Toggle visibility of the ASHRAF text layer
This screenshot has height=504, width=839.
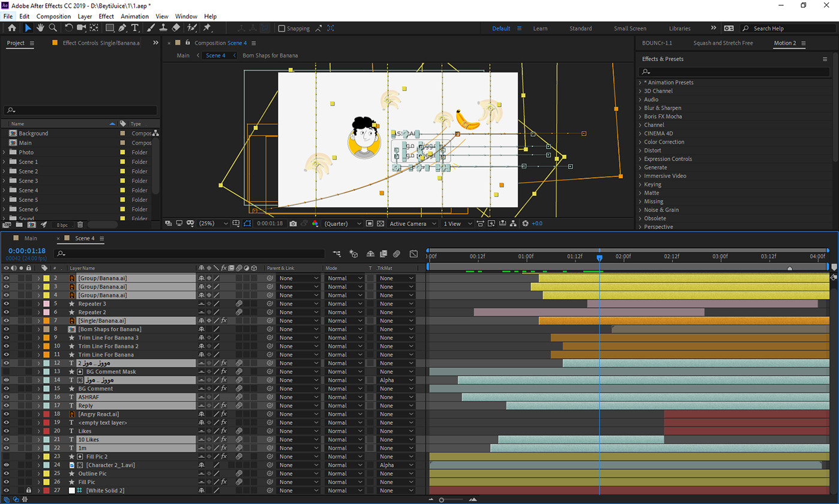[x=7, y=397]
